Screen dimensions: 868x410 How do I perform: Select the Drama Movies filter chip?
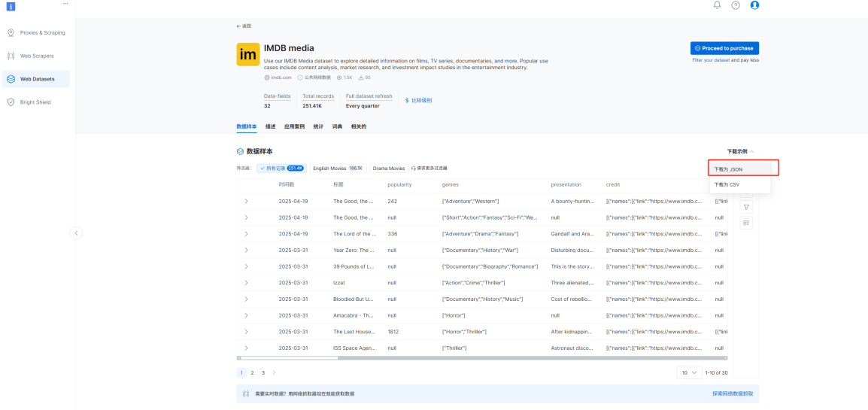click(389, 168)
